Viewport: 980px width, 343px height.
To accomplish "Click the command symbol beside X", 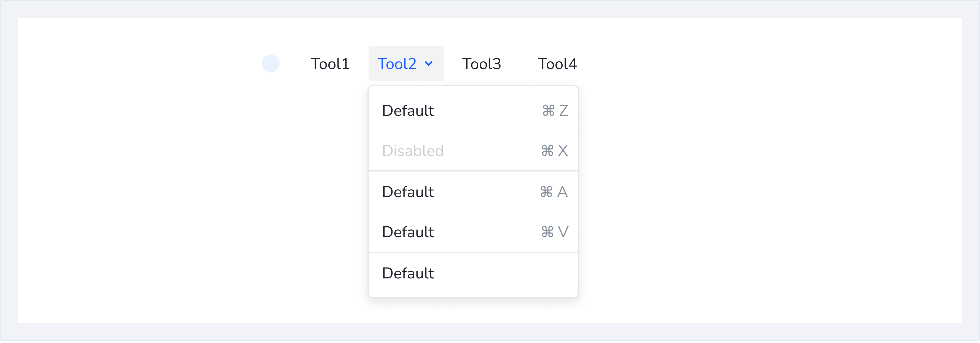I will point(547,151).
